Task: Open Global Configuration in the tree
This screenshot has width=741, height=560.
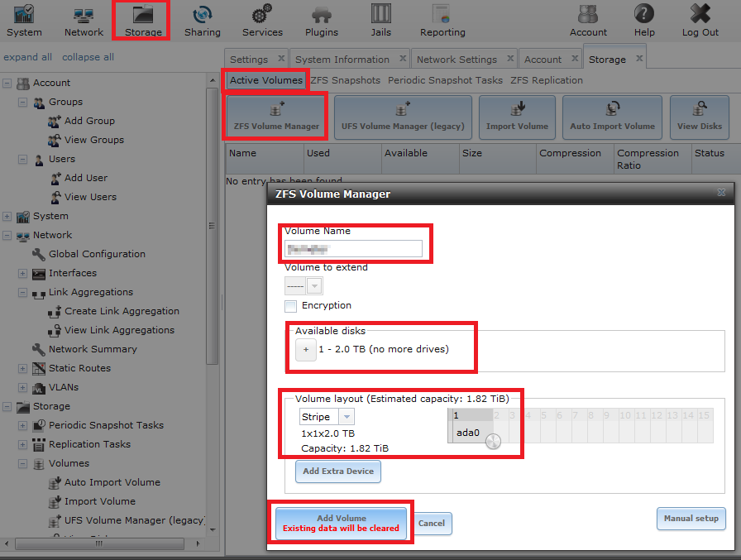Action: (x=97, y=254)
